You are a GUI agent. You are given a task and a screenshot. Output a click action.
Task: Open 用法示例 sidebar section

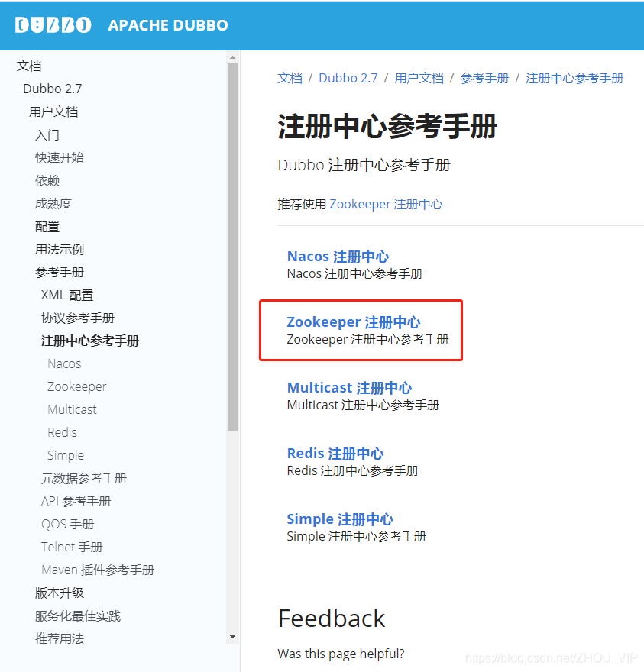[60, 250]
